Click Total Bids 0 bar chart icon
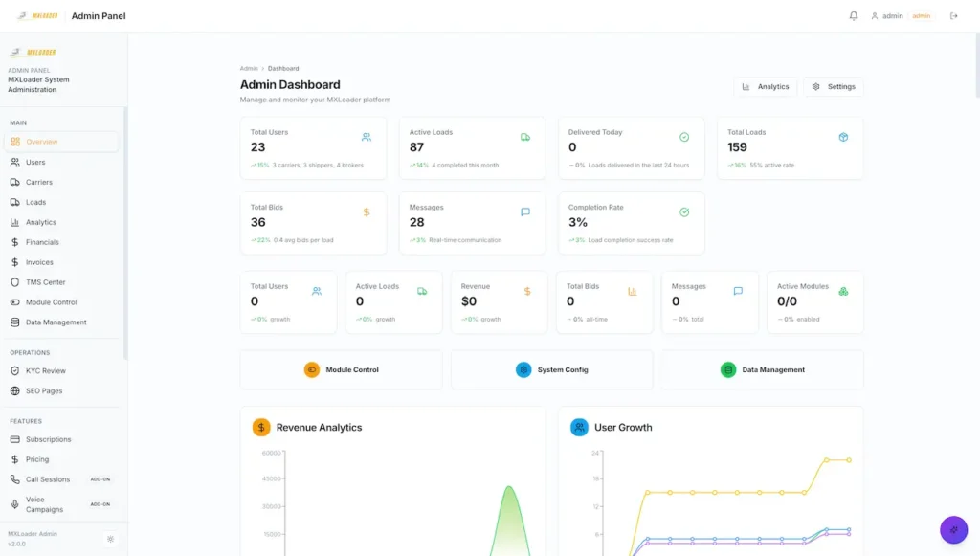The height and width of the screenshot is (556, 980). [632, 291]
